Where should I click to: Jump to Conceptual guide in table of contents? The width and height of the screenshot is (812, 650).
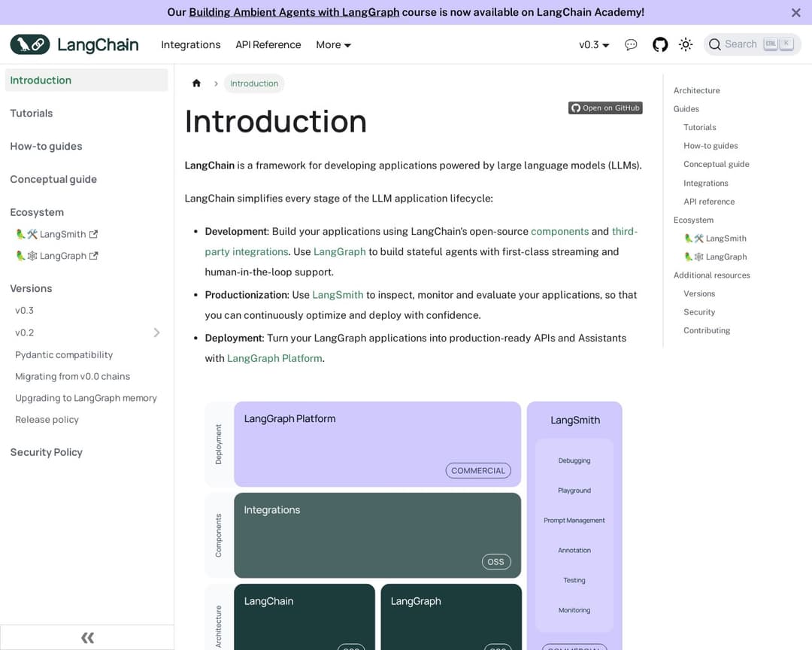click(x=717, y=164)
